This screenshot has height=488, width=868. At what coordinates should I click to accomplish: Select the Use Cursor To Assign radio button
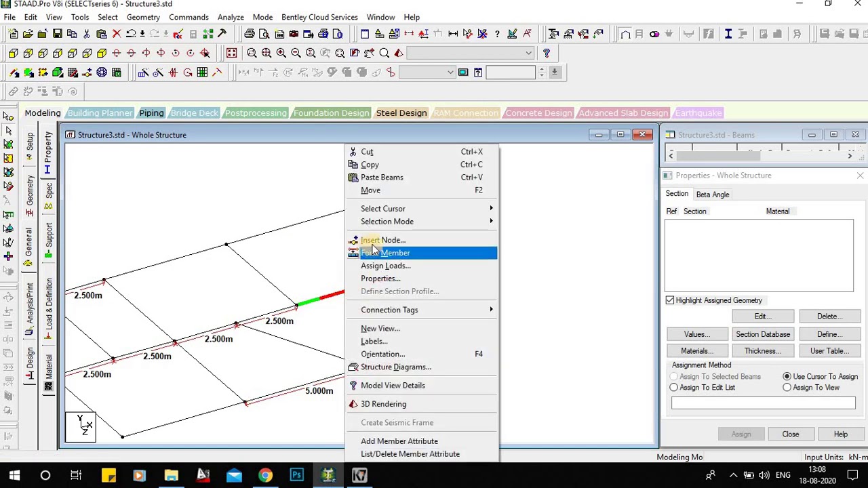pyautogui.click(x=787, y=376)
